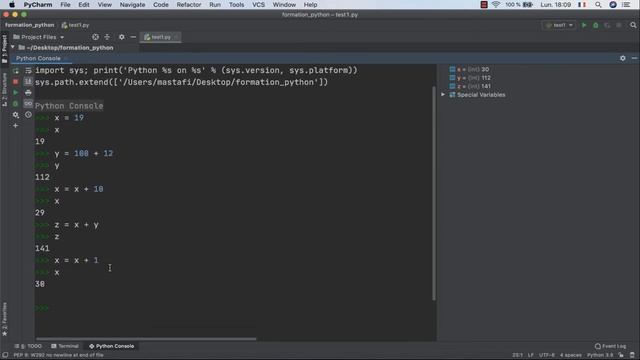Click the 'x = x + 1' console line
Screen dimensions: 640x360
pos(76,260)
